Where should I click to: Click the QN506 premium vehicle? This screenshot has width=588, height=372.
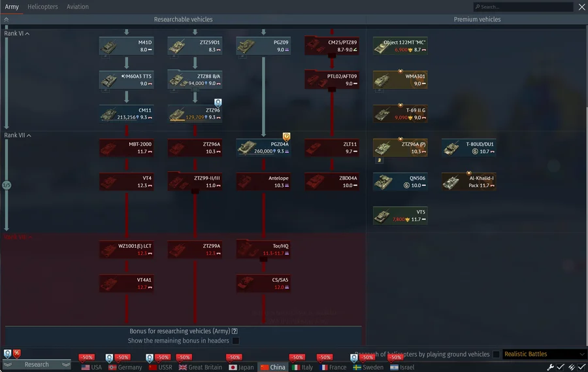tap(400, 181)
